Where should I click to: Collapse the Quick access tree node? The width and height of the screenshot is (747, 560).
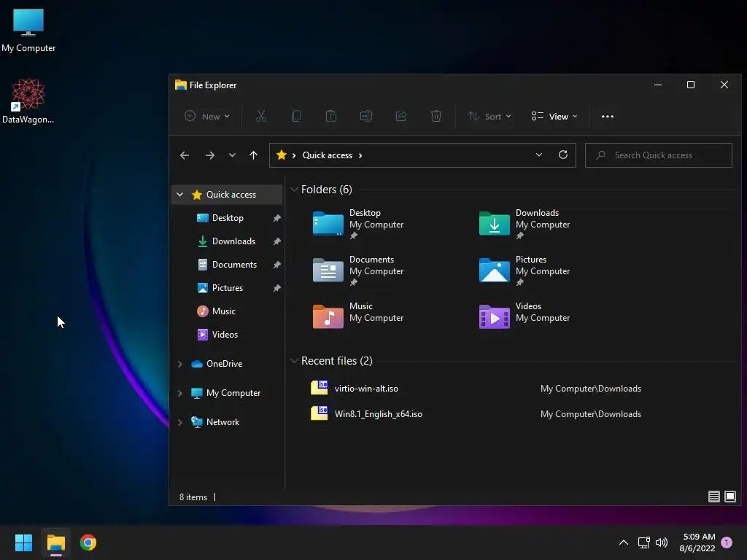click(x=179, y=194)
